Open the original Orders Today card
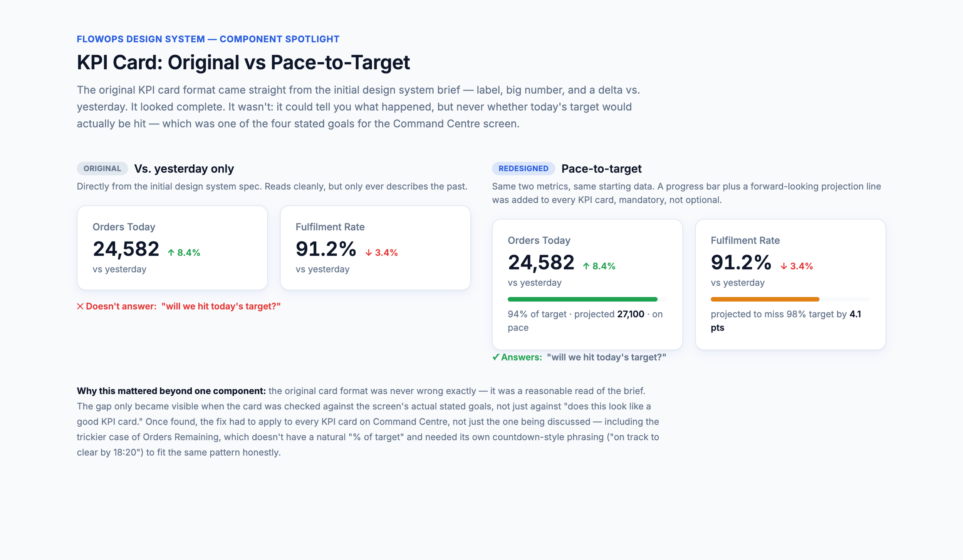Image resolution: width=963 pixels, height=560 pixels. 172,248
